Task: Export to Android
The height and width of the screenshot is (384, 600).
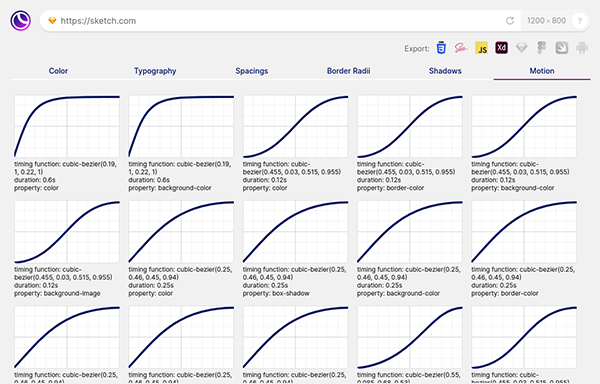Action: [582, 48]
